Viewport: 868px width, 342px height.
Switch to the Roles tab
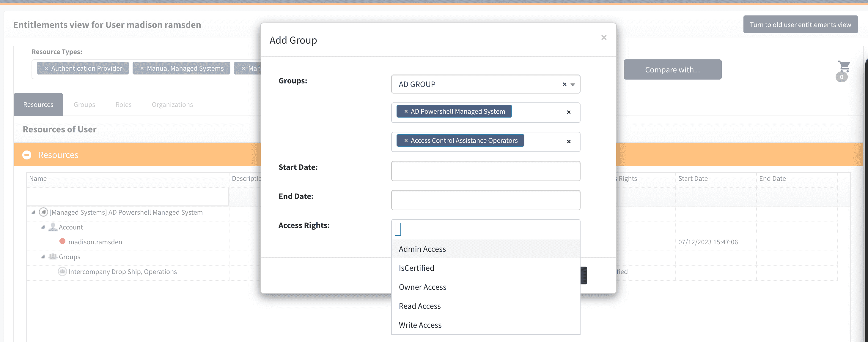coord(123,105)
